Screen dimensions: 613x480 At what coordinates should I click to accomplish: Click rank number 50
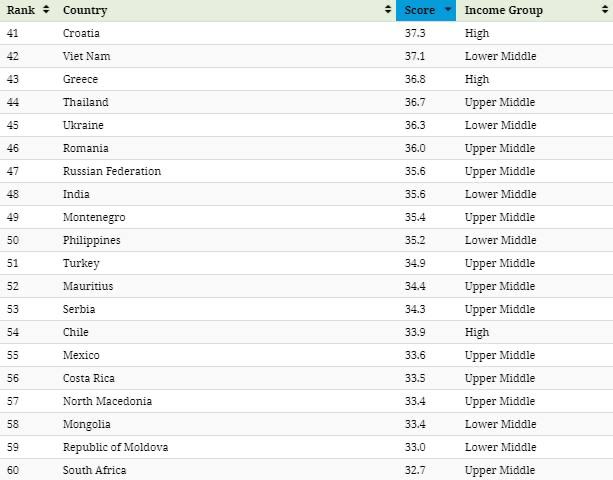point(13,240)
